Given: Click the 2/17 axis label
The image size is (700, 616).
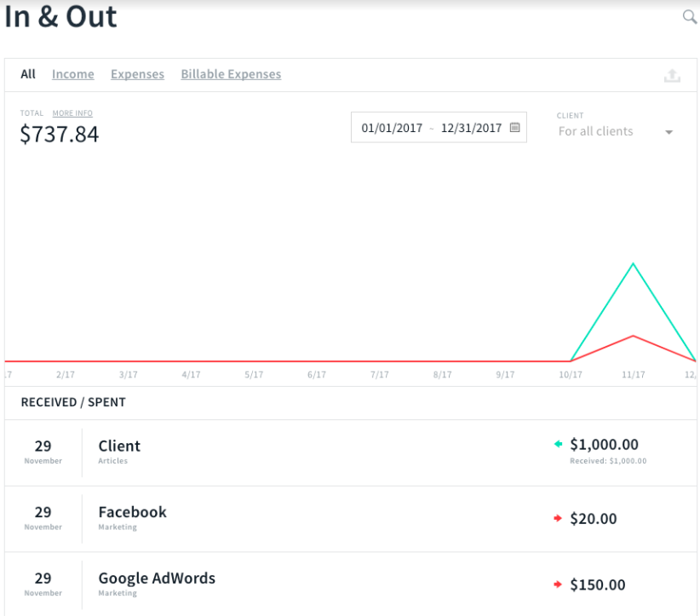Looking at the screenshot, I should (x=66, y=375).
